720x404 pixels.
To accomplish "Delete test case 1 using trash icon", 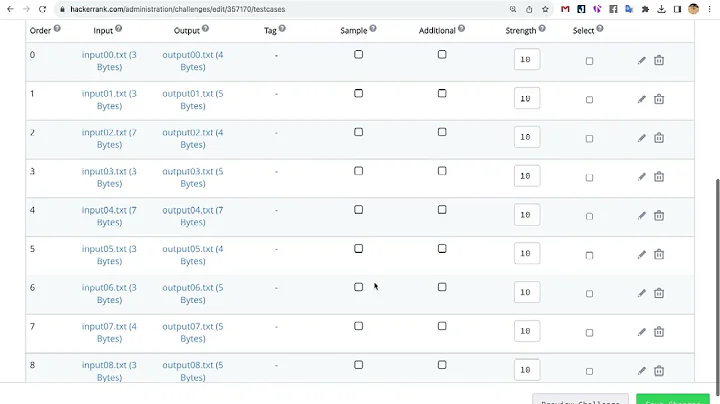I will pos(659,99).
